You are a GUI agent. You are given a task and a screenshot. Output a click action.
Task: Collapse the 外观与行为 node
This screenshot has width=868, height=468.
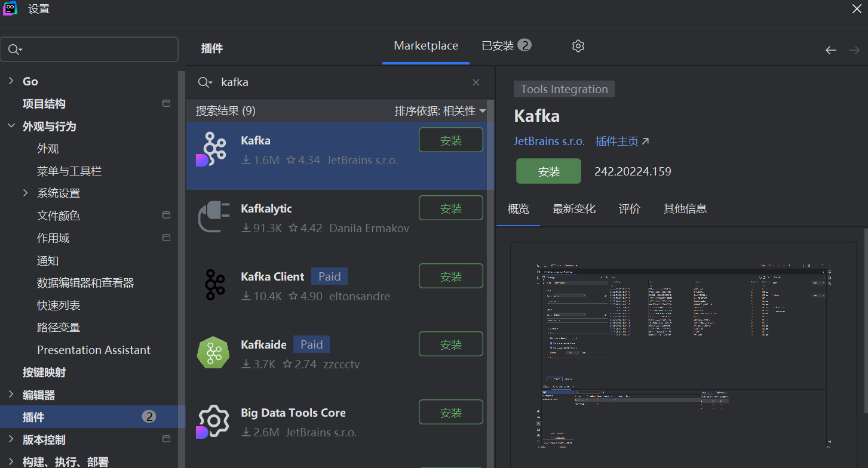coord(11,126)
